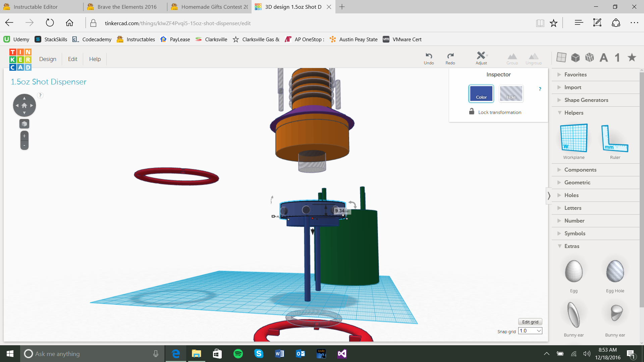The image size is (644, 362).
Task: Open the Design menu
Action: click(x=48, y=59)
